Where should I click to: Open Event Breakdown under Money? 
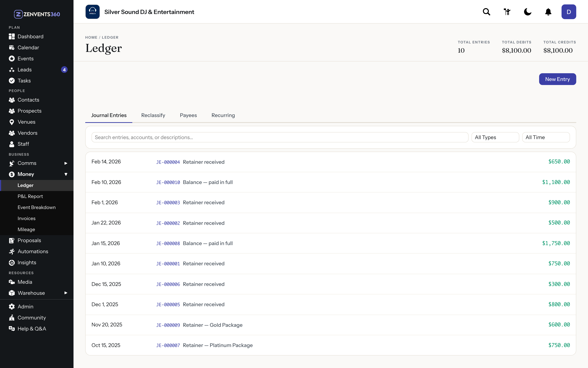pos(37,207)
